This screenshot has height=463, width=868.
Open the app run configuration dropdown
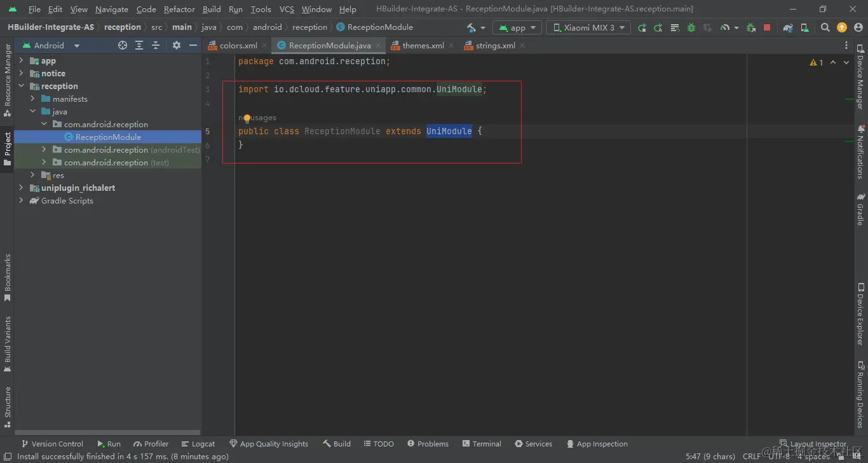click(x=518, y=27)
